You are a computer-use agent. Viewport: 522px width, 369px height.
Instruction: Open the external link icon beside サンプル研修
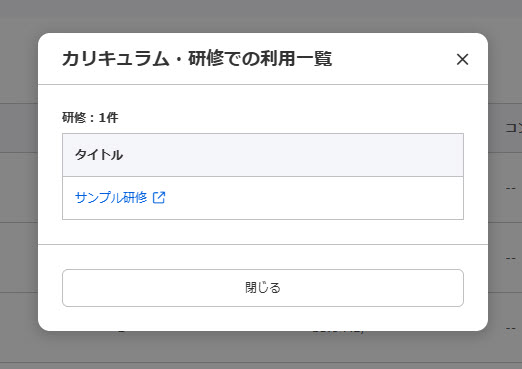point(159,197)
